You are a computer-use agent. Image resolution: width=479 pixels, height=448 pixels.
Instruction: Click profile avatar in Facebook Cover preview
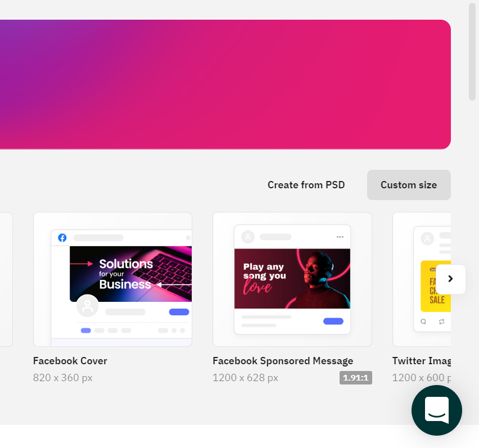pos(87,306)
